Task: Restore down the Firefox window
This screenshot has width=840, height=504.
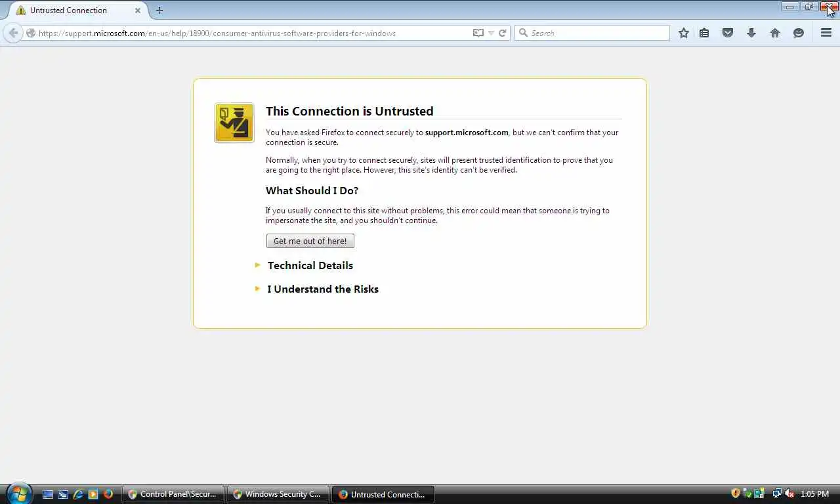Action: point(808,7)
